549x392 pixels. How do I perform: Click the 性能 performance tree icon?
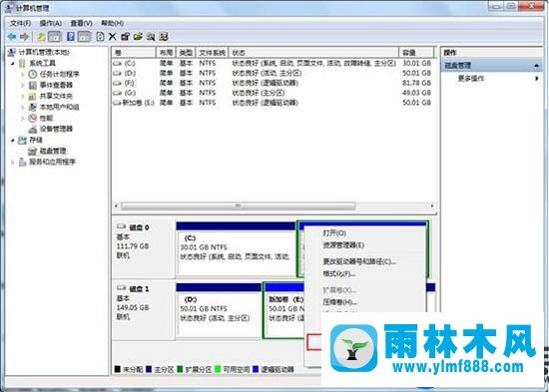(x=33, y=118)
